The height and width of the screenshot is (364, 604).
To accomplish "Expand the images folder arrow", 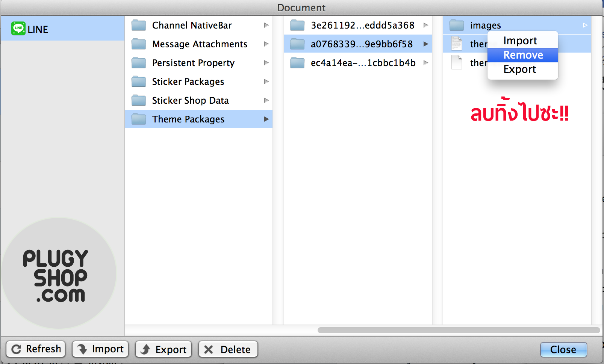I will pos(585,25).
